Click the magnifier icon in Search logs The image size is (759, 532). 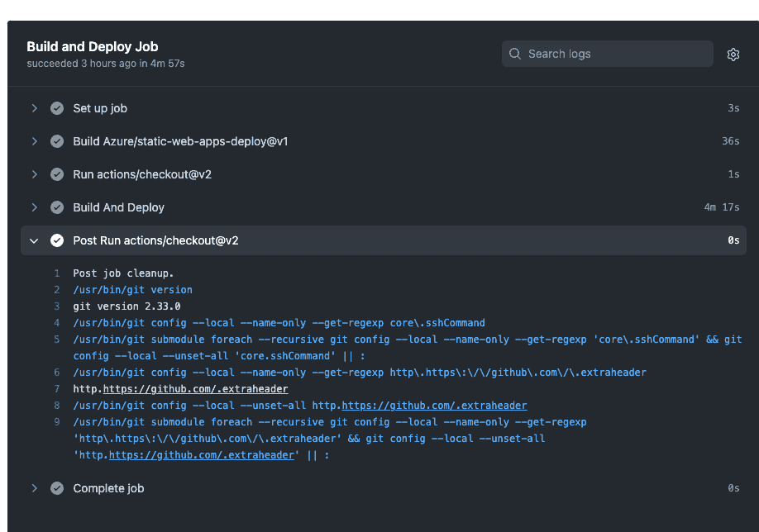(515, 54)
